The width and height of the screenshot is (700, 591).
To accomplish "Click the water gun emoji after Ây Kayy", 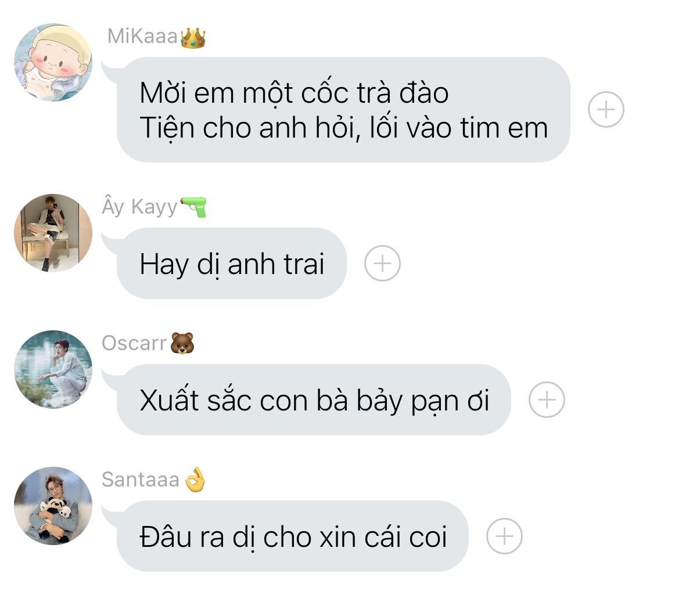I will point(193,207).
